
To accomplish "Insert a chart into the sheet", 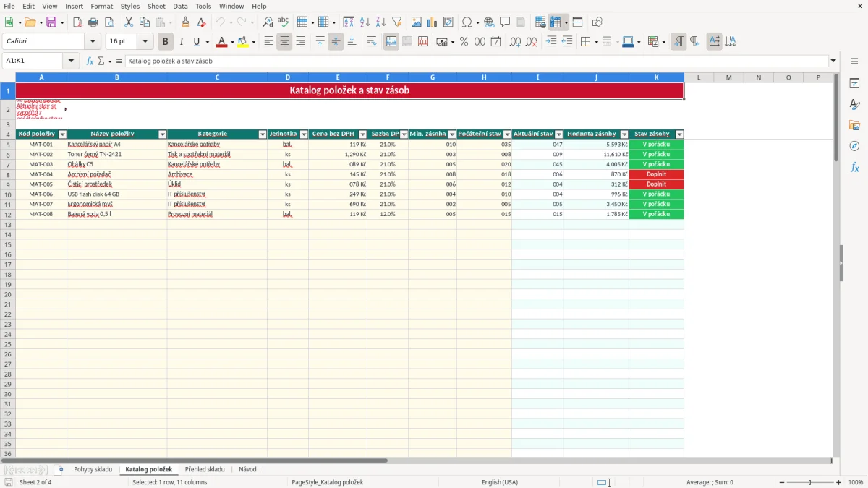I will click(432, 22).
